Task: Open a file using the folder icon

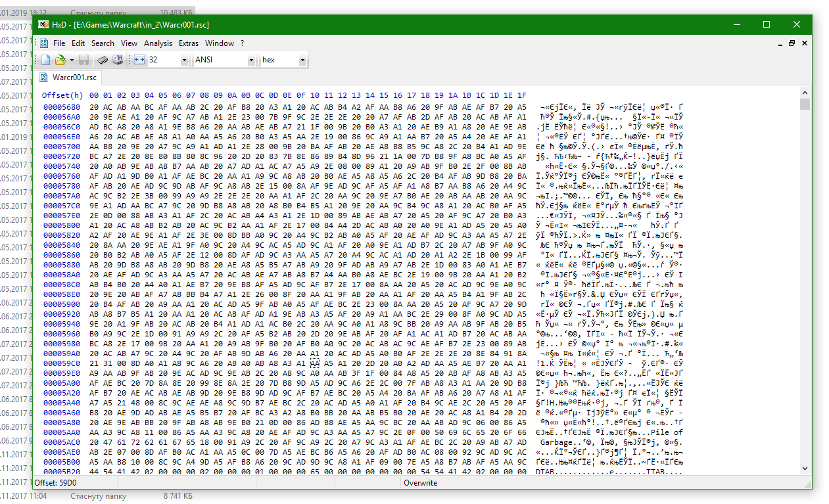Action: [x=60, y=60]
